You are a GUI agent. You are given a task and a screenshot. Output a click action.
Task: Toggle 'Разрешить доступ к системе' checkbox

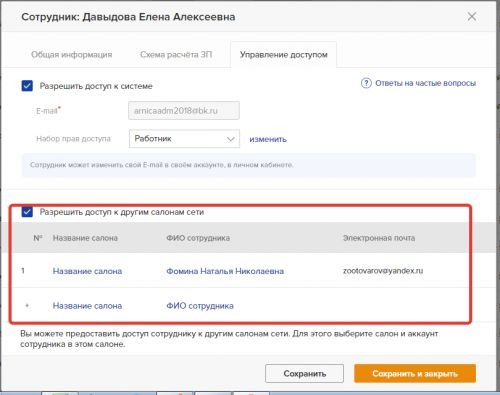point(27,86)
